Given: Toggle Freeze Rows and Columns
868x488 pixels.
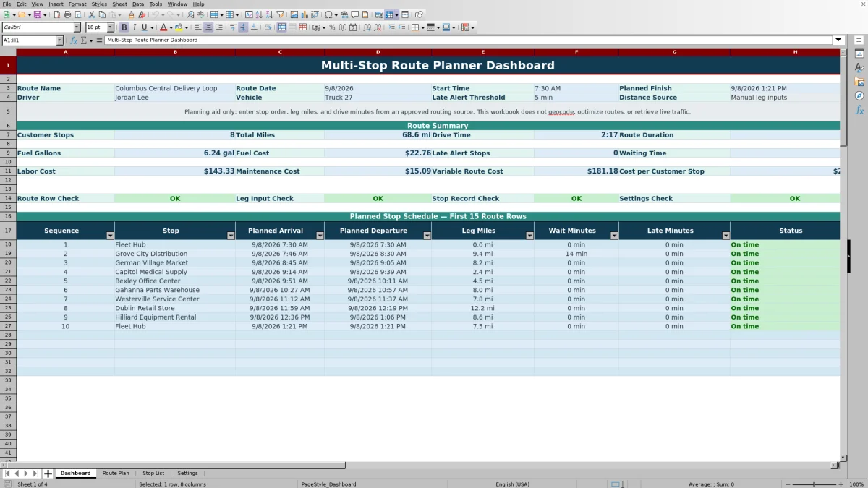Looking at the screenshot, I should click(388, 14).
